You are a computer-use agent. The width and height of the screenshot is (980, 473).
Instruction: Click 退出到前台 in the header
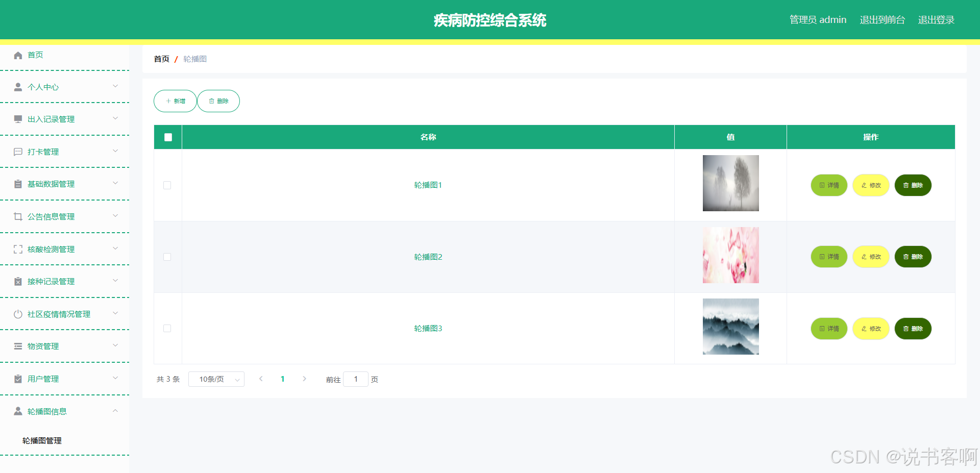(x=882, y=20)
